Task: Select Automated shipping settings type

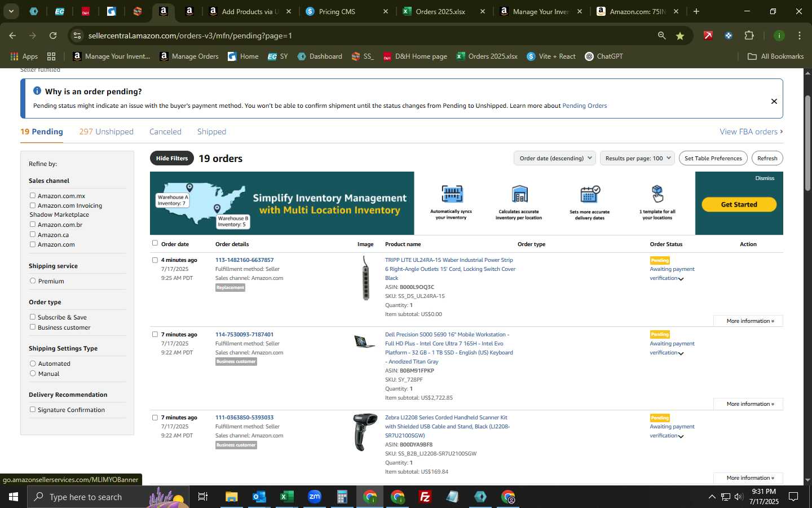Action: click(x=33, y=364)
